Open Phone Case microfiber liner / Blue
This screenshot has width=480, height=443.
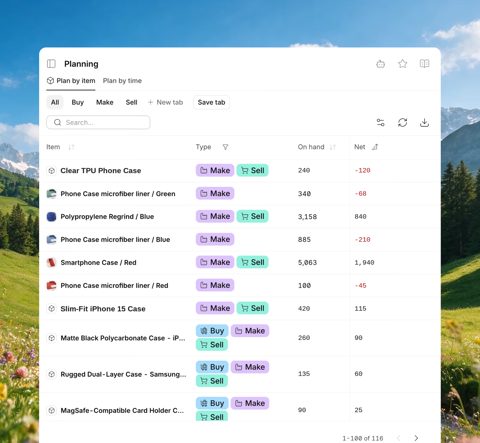click(115, 240)
